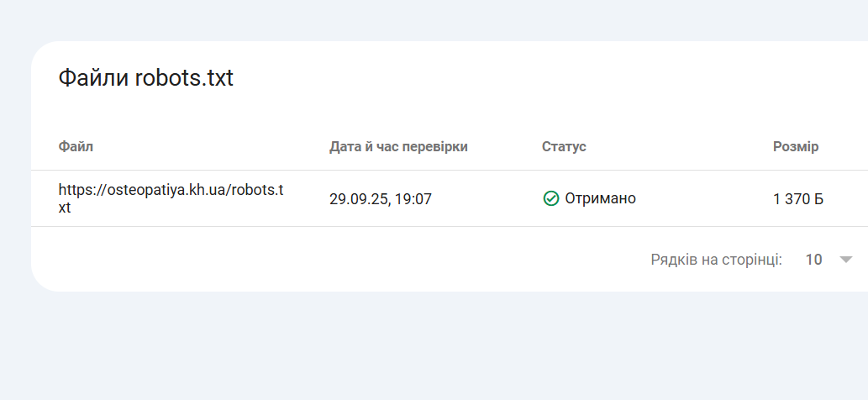Click gray page margin above the card
The height and width of the screenshot is (400, 868).
click(420, 18)
